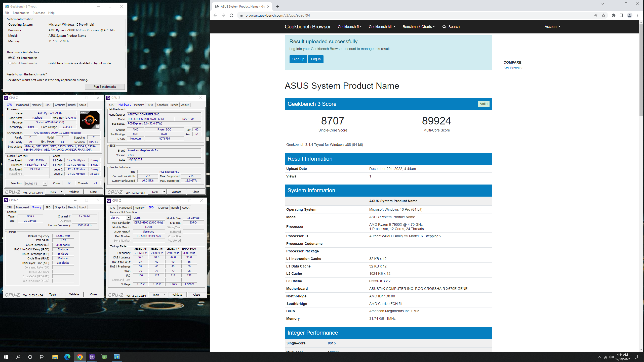Open Geekbench 5 dropdown menu
Image resolution: width=644 pixels, height=362 pixels.
(350, 27)
